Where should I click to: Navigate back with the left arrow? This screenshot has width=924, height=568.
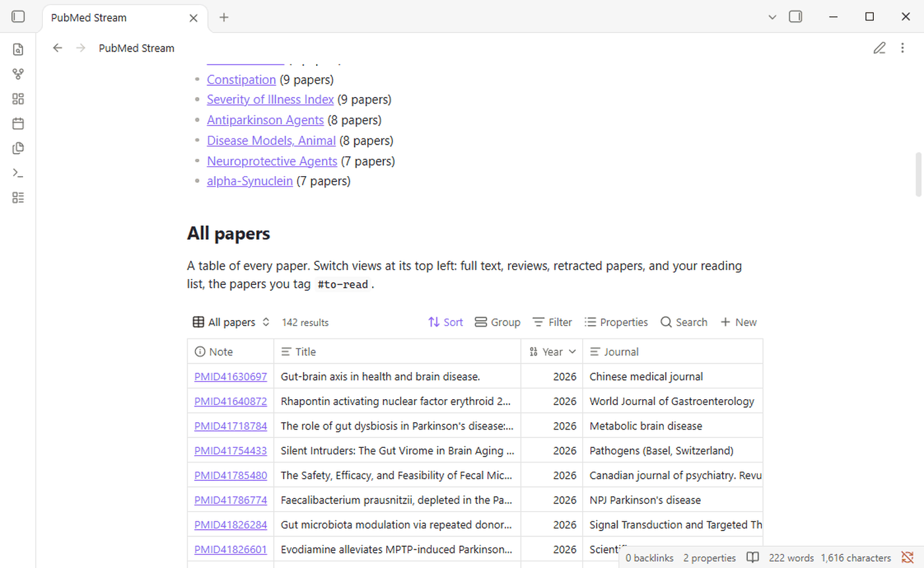(57, 48)
